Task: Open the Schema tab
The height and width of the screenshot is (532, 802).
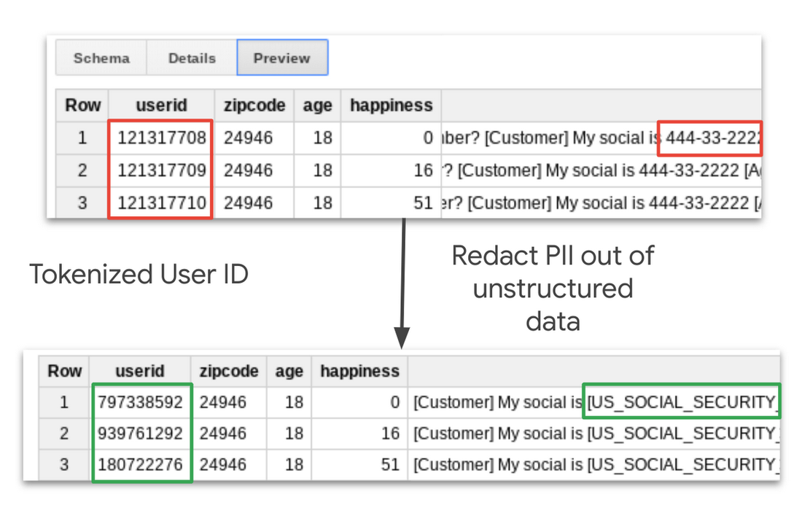Action: tap(101, 58)
